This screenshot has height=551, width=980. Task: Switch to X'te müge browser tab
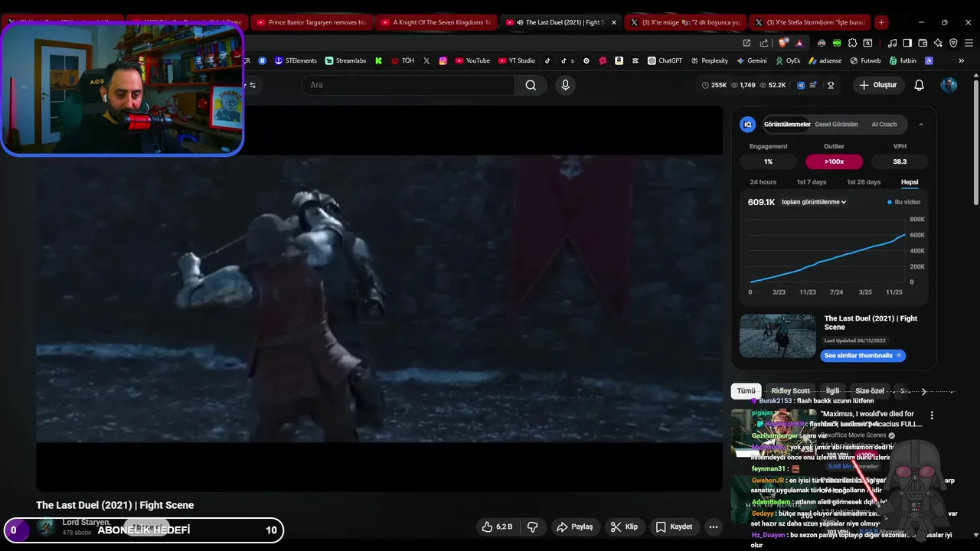685,22
